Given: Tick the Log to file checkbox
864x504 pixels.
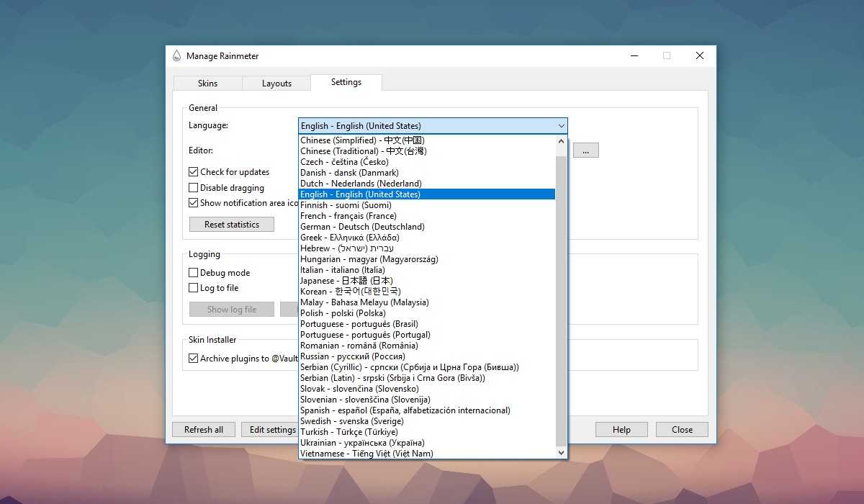Looking at the screenshot, I should (194, 288).
